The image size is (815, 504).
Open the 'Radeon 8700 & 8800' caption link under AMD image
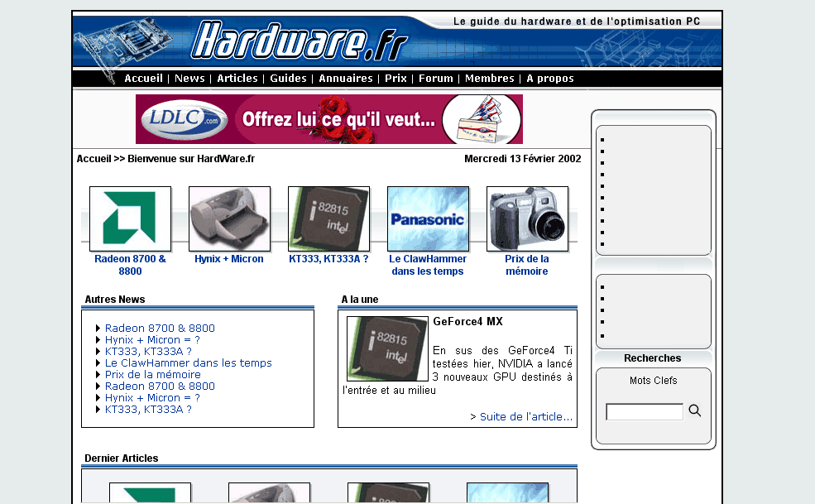[130, 265]
